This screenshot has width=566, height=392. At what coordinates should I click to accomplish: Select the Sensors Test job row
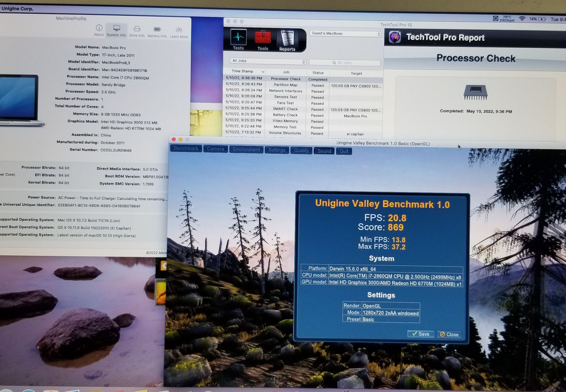285,97
